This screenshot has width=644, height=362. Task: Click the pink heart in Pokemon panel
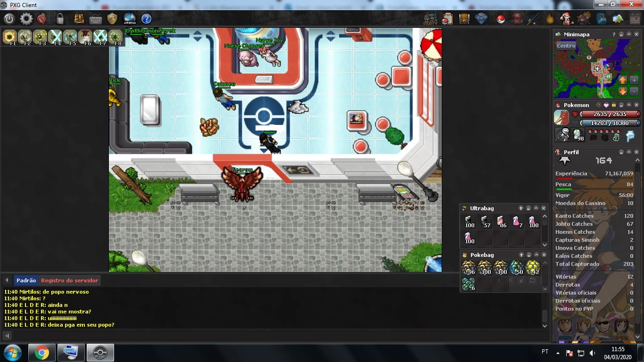606,105
